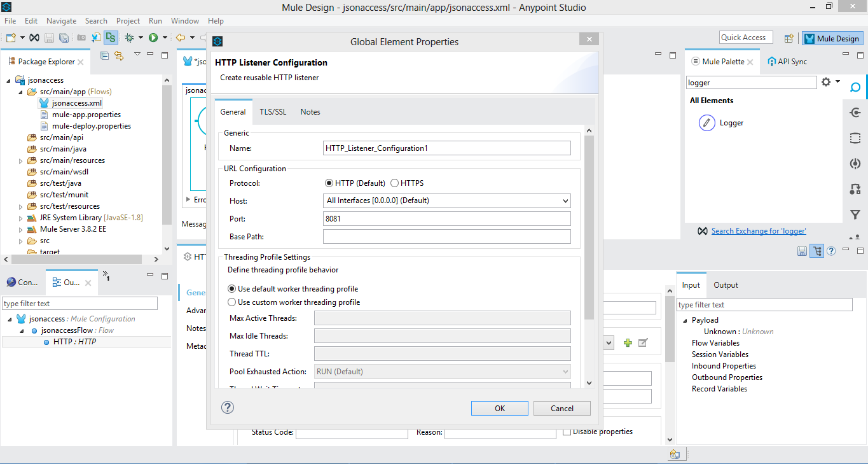Expand the src/main/resources folder
868x464 pixels.
[x=20, y=160]
